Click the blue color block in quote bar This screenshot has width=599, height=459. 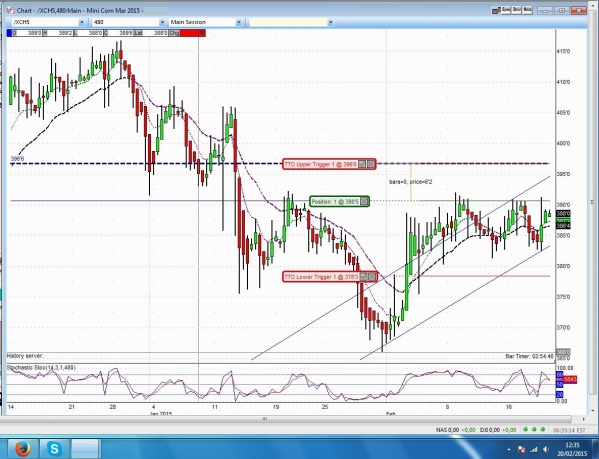tap(9, 33)
